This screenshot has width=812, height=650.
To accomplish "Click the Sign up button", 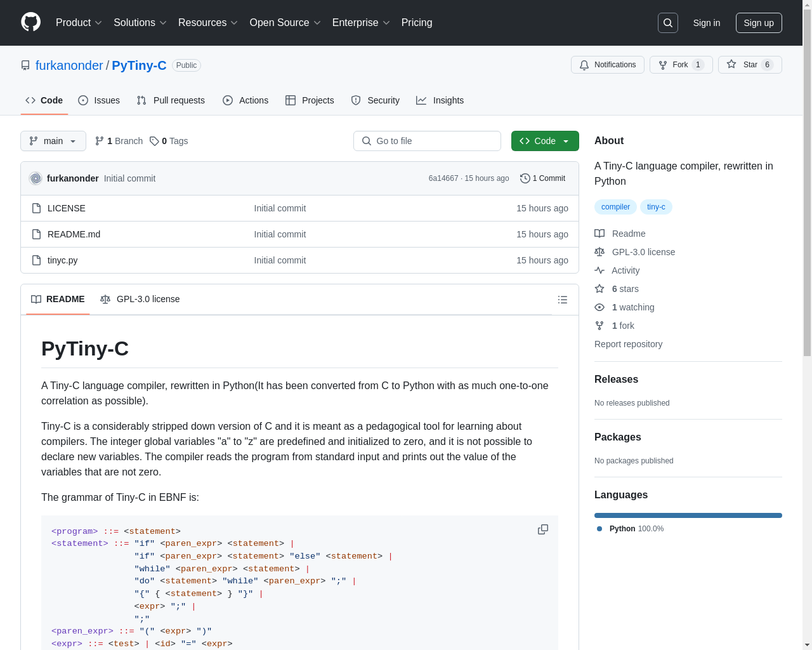I will pyautogui.click(x=759, y=23).
